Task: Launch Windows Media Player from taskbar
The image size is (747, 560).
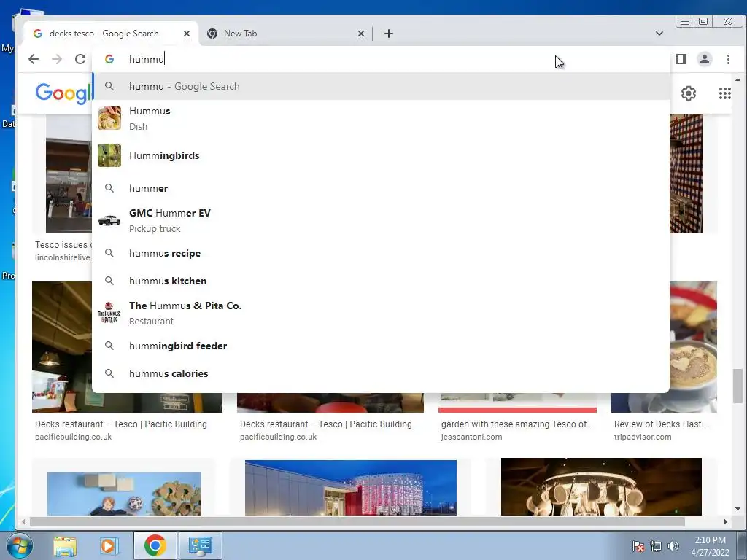Action: tap(108, 545)
